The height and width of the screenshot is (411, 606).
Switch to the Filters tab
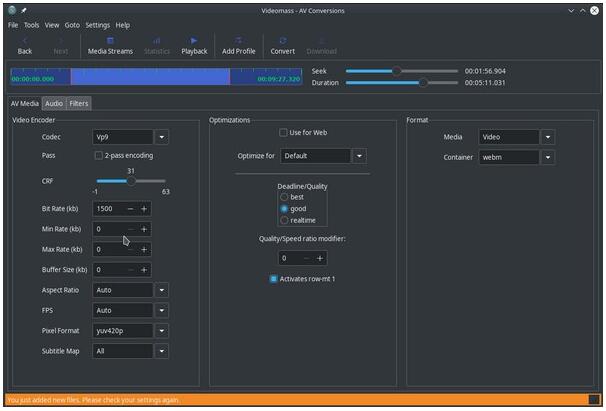click(79, 103)
